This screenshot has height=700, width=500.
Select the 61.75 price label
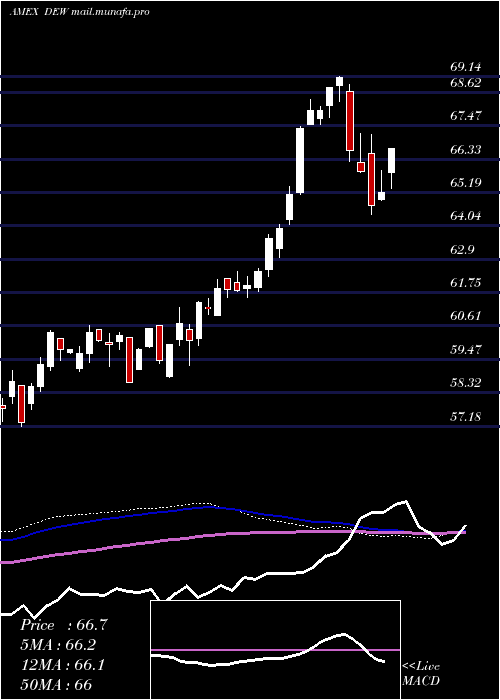[x=466, y=283]
